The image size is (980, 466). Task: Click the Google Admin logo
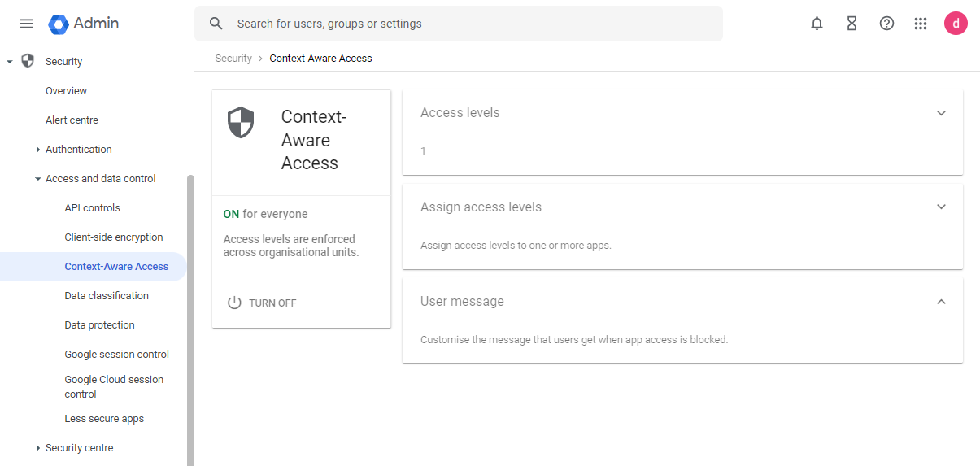[84, 24]
